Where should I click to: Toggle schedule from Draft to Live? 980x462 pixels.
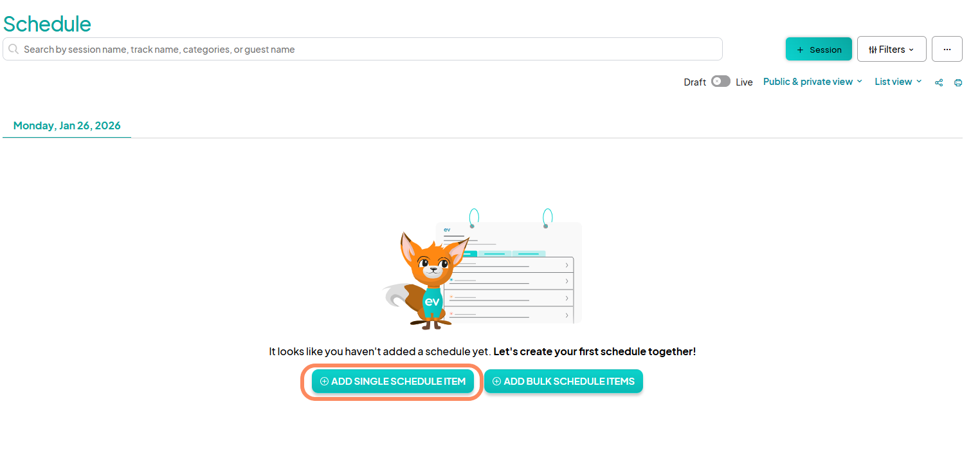click(720, 82)
